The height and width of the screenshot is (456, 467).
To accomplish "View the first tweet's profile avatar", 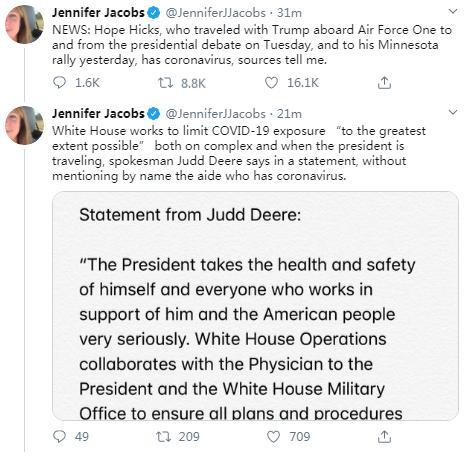I will coord(24,24).
